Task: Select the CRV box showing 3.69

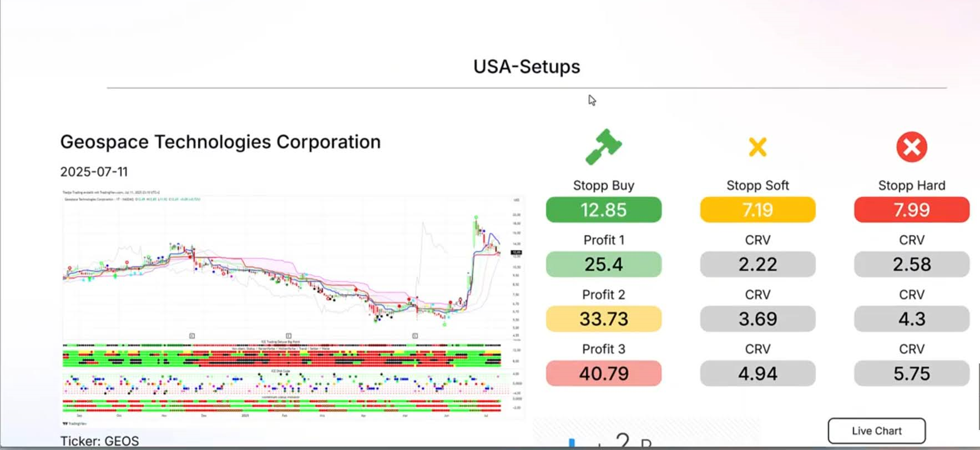Action: 757,319
